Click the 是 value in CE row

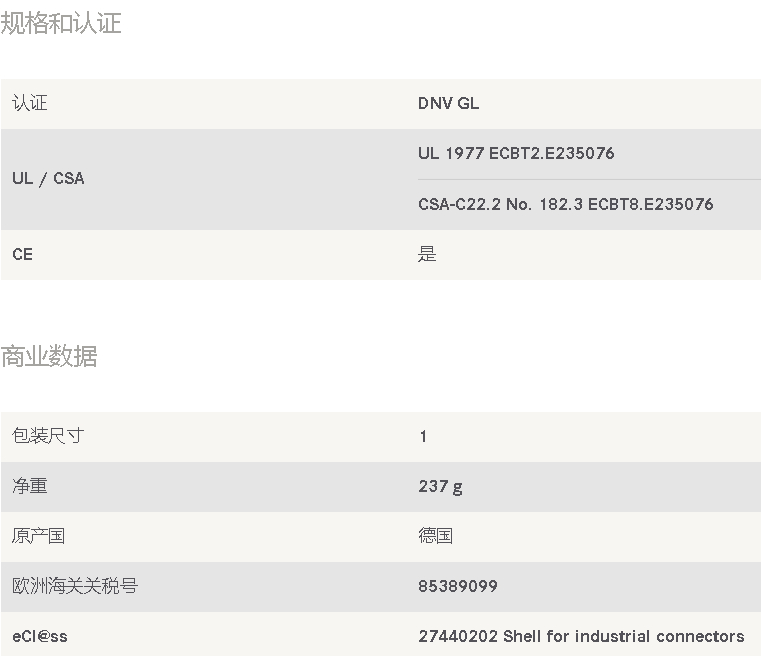[x=427, y=254]
